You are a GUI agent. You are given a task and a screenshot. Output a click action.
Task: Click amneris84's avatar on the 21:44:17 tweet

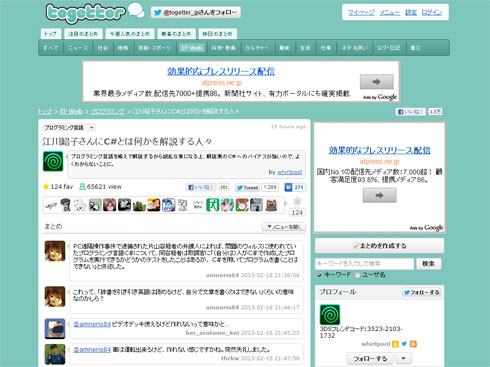(x=55, y=296)
